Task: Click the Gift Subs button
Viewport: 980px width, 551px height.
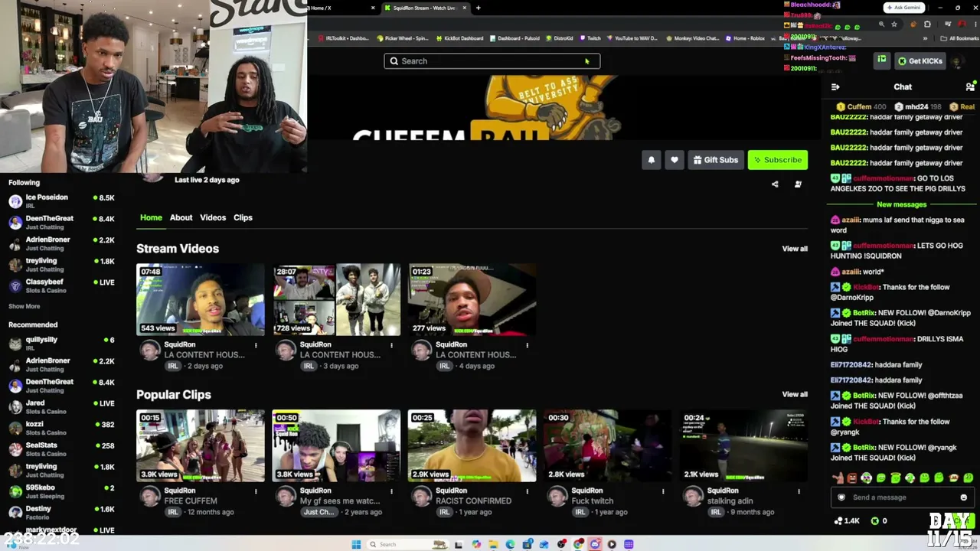Action: pos(716,160)
